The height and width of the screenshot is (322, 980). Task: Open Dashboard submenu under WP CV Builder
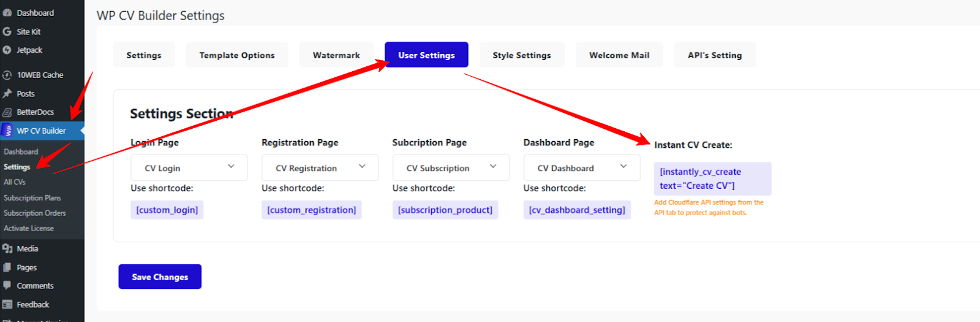[21, 151]
